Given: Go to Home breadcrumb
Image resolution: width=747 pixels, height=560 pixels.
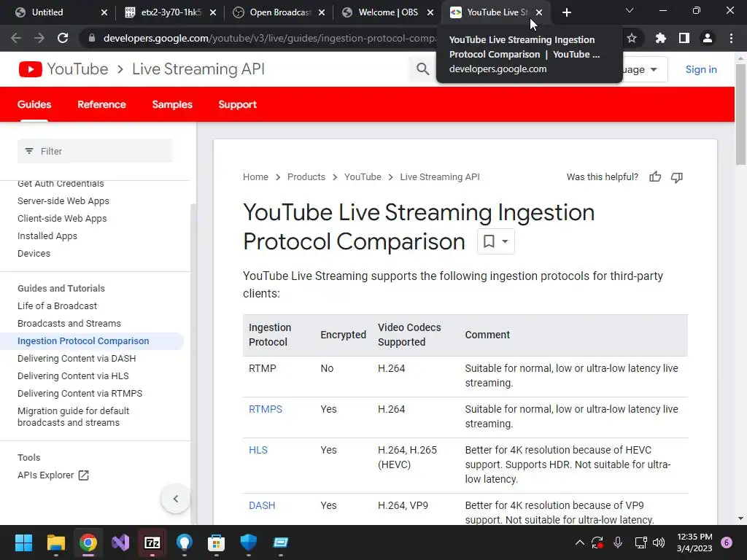Looking at the screenshot, I should click(255, 177).
